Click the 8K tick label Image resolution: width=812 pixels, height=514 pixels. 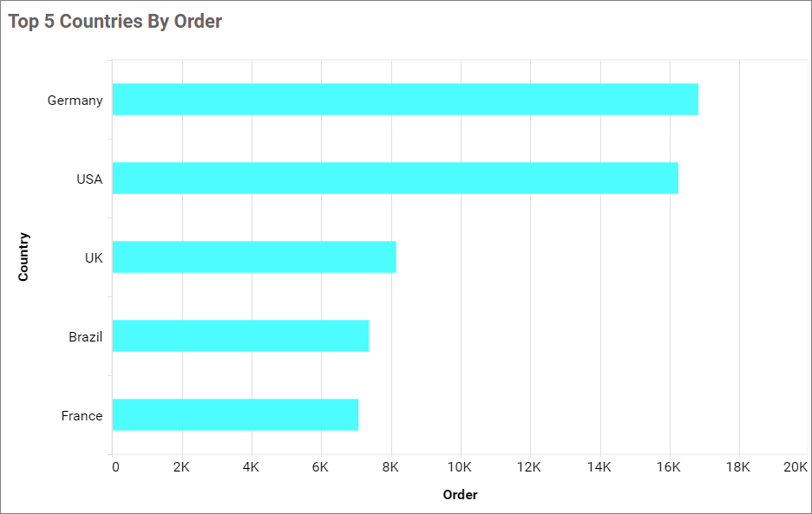pos(390,468)
